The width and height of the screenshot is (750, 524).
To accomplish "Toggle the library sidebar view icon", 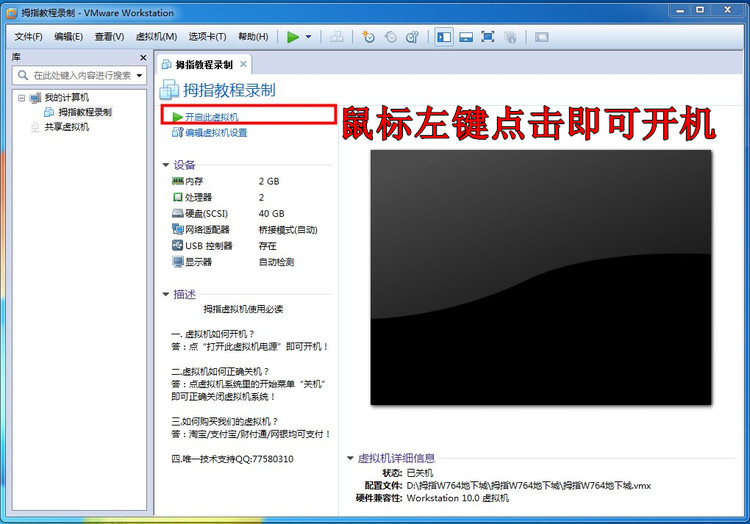I will pyautogui.click(x=444, y=37).
